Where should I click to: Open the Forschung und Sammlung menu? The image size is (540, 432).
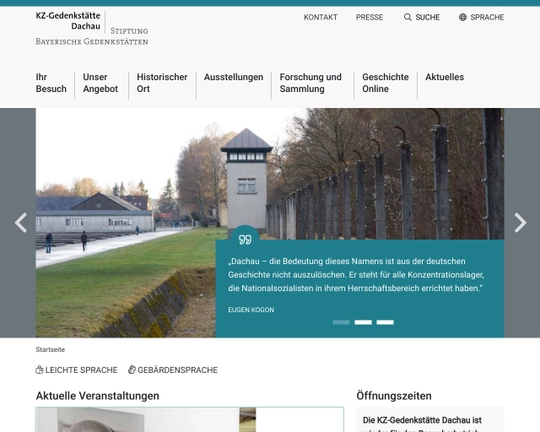(x=310, y=83)
